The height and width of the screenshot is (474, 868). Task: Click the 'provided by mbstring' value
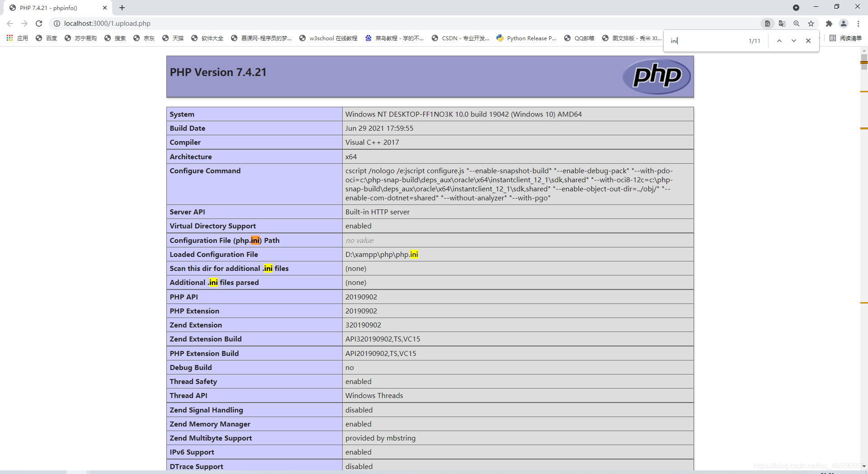point(380,438)
